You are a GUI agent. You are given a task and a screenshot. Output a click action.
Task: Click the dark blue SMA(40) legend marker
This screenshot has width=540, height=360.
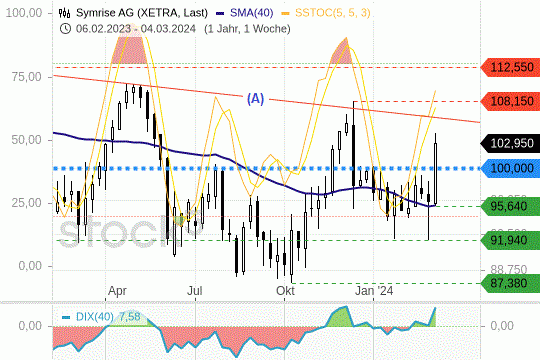[220, 14]
